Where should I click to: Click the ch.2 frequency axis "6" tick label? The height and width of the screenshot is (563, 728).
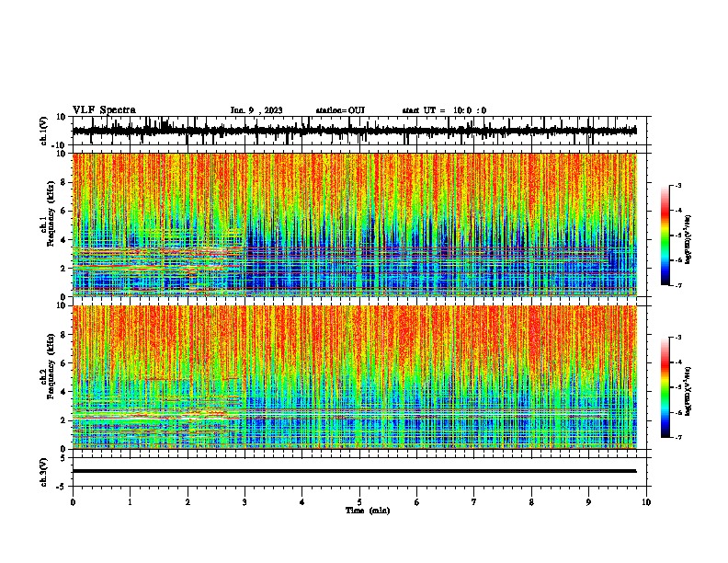(63, 362)
